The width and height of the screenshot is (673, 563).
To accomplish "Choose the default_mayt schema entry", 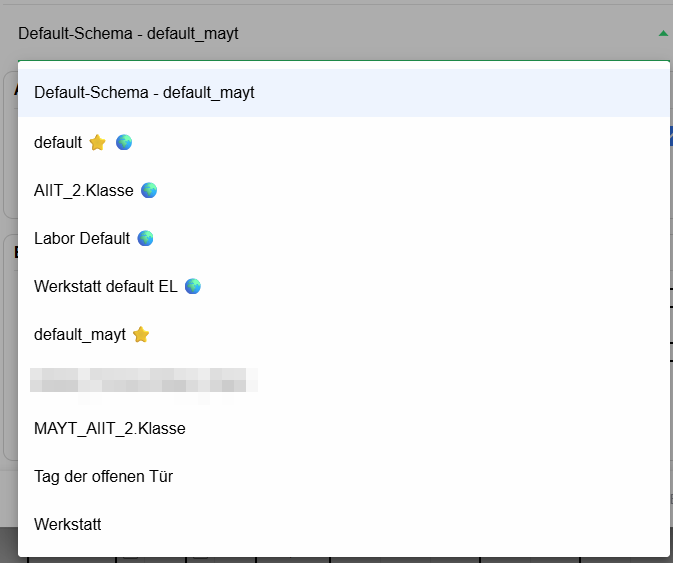I will 343,334.
